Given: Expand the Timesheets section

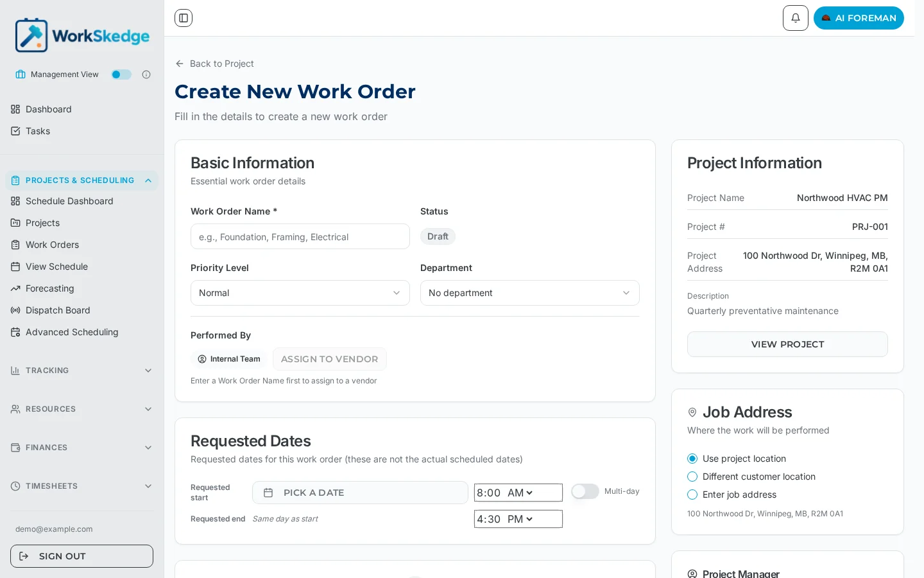Looking at the screenshot, I should click(81, 486).
